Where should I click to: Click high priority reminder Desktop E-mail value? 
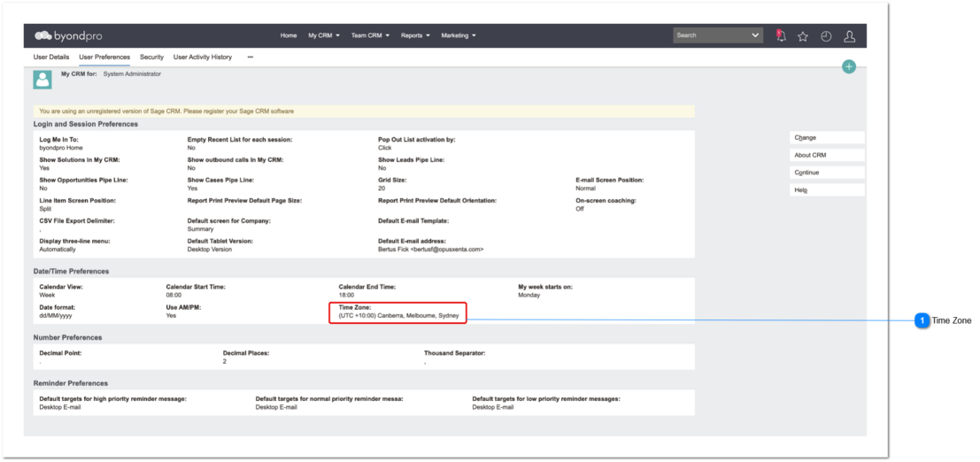[x=60, y=408]
